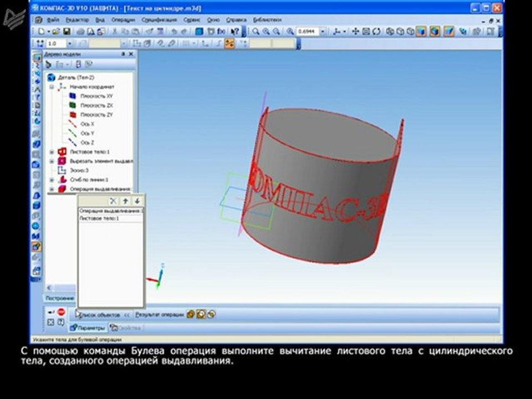Click the zoom scale value field 0.6944

(x=308, y=32)
